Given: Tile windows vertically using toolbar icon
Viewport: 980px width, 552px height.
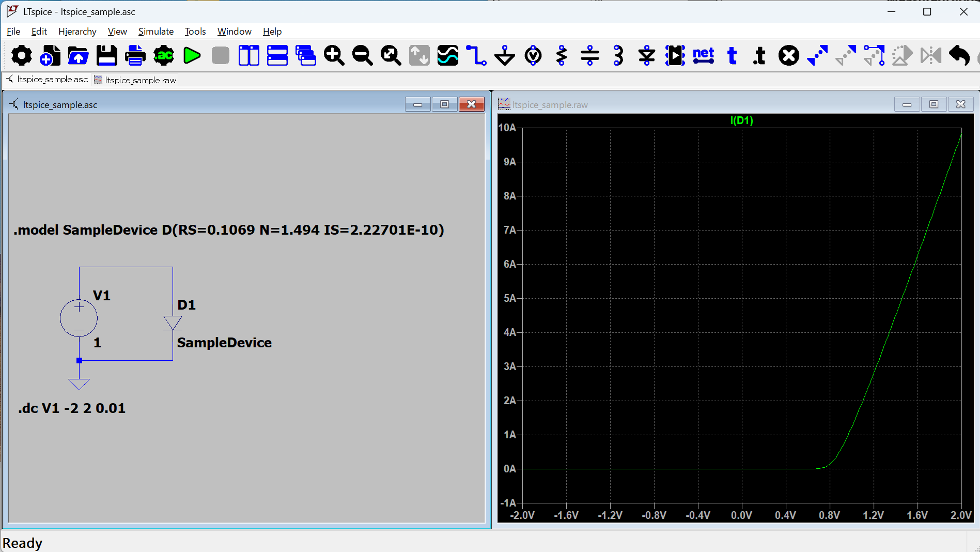Looking at the screenshot, I should [x=248, y=56].
